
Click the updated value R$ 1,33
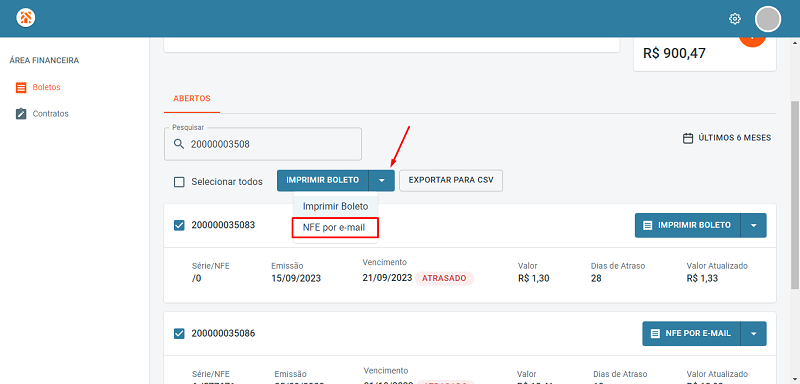coord(703,279)
